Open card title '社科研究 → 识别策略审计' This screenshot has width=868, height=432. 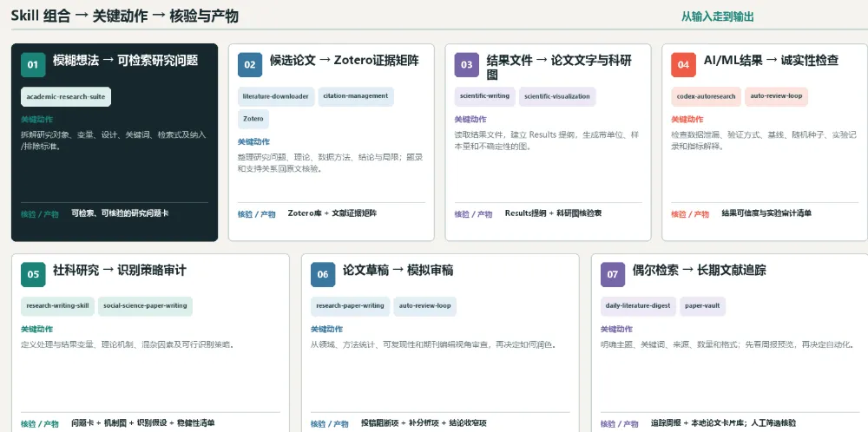pos(120,271)
